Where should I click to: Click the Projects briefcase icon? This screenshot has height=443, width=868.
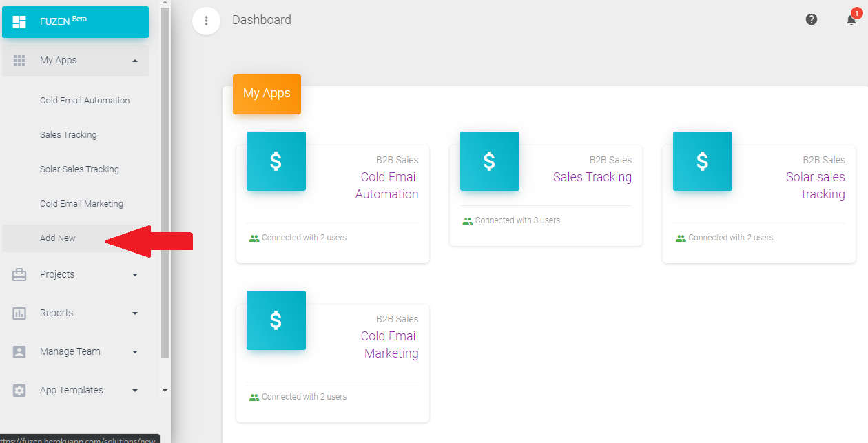pos(19,274)
